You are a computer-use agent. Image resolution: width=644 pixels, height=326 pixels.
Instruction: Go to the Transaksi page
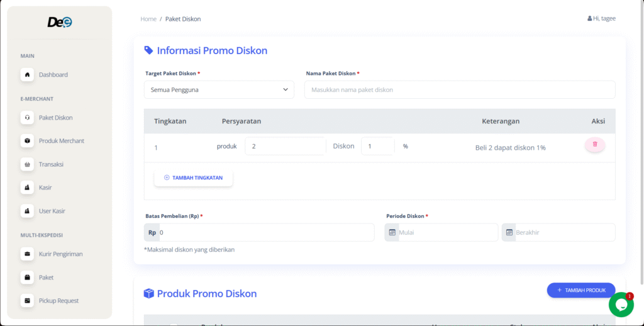[x=50, y=164]
